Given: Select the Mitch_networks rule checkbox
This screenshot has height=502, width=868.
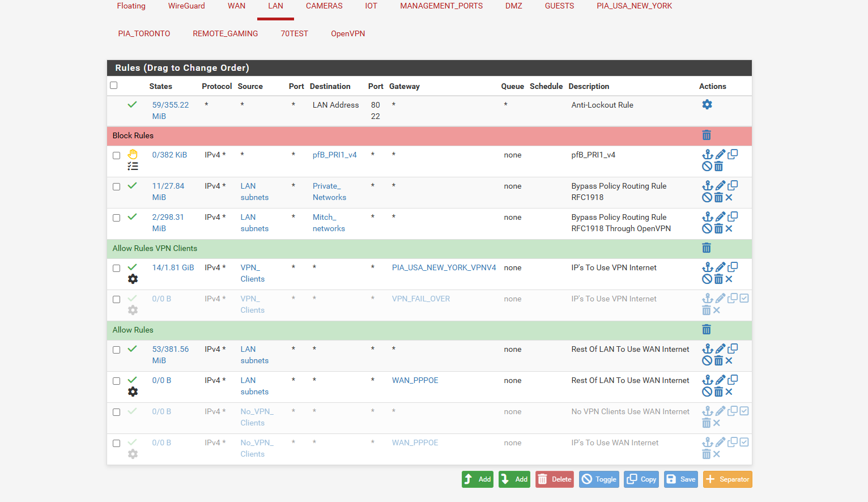Looking at the screenshot, I should pos(116,218).
